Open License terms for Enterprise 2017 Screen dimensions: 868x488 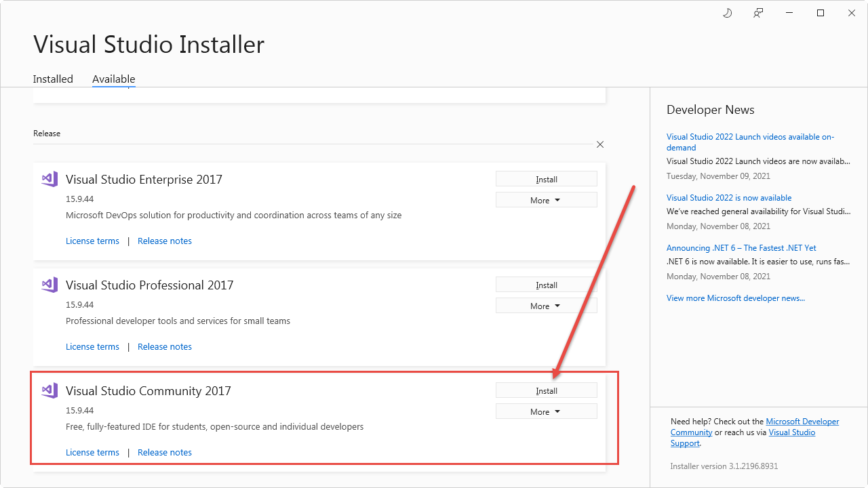click(x=92, y=241)
